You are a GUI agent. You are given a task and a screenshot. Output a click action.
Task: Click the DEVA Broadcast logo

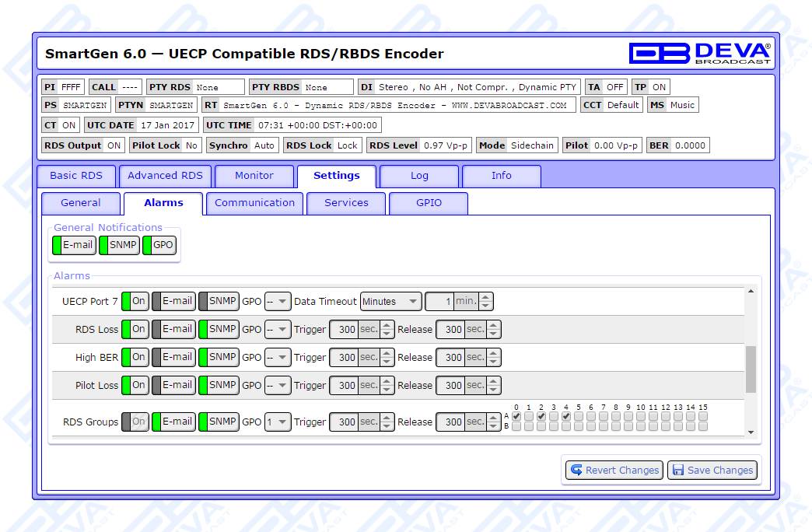(700, 53)
